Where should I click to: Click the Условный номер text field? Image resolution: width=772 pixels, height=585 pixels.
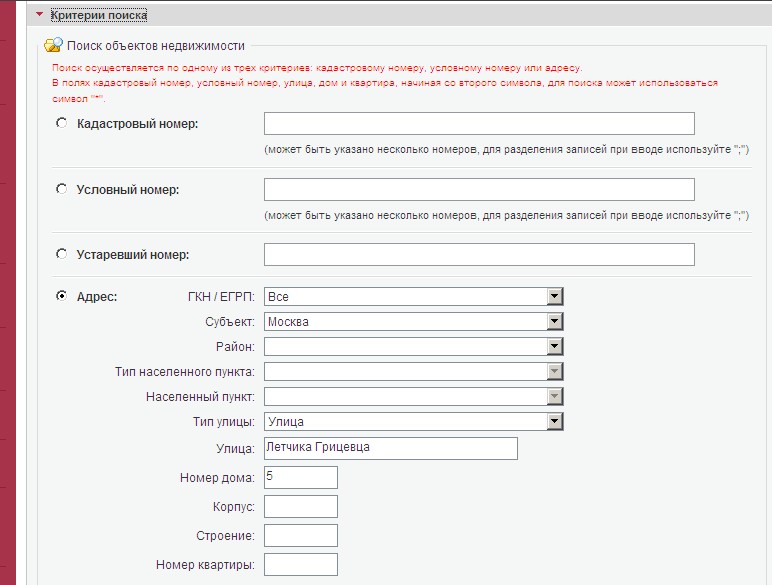[479, 190]
